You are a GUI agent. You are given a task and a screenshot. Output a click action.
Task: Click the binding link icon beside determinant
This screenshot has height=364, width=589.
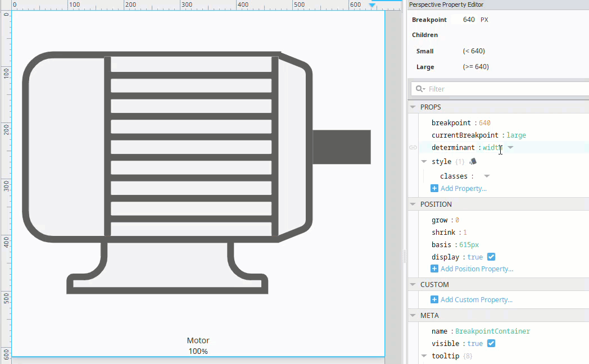coord(413,148)
